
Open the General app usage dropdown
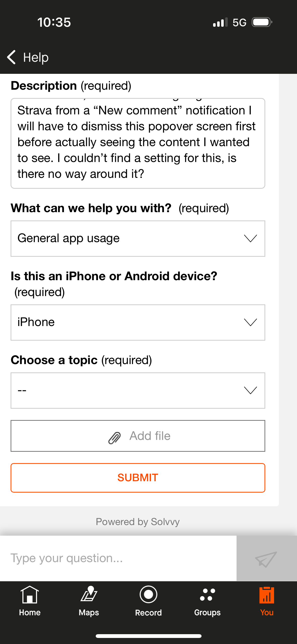[x=138, y=239]
